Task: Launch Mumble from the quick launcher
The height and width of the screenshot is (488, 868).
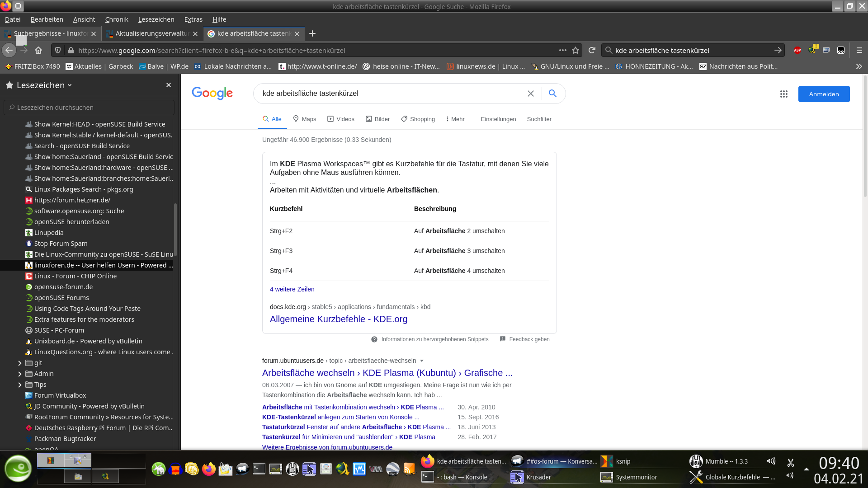Action: pos(292,469)
